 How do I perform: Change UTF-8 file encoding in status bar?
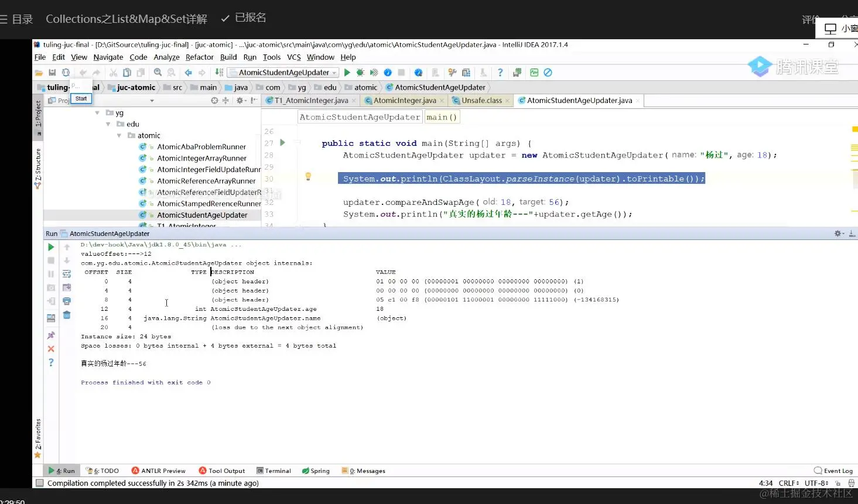click(x=816, y=484)
